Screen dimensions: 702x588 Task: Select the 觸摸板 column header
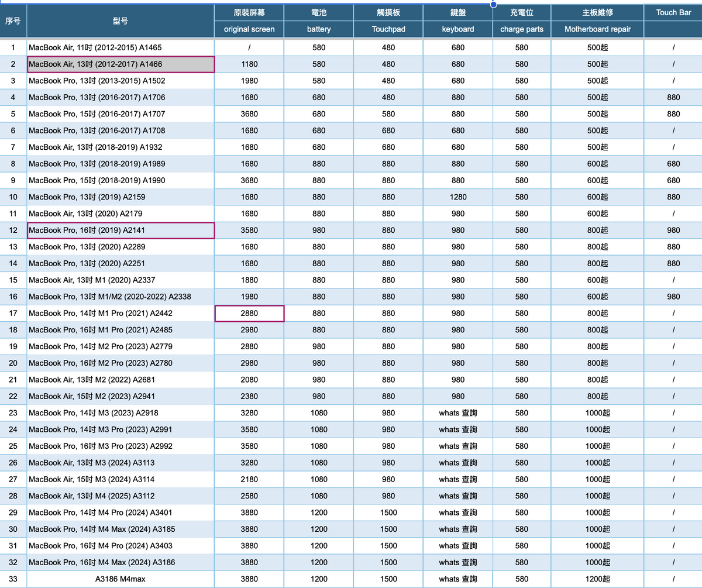point(388,12)
